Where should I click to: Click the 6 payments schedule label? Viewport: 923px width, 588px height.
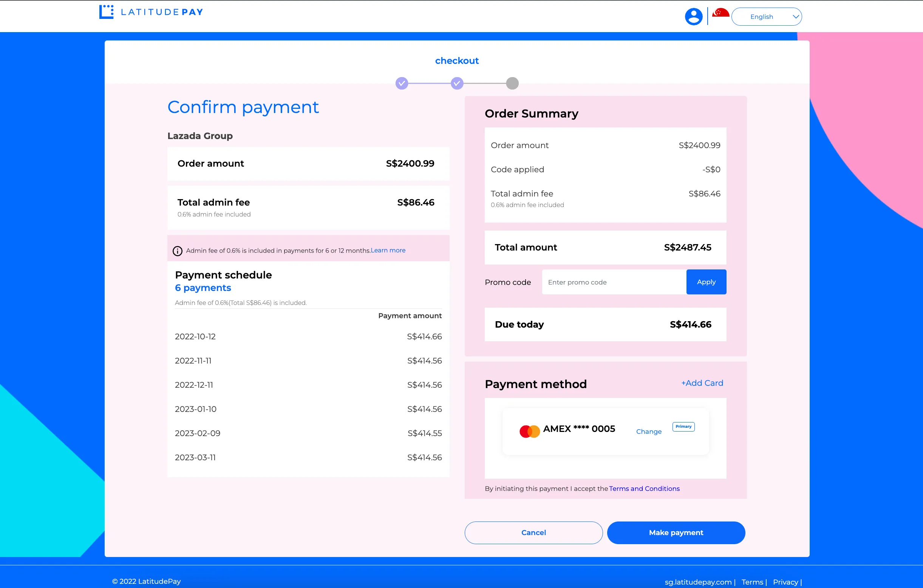[x=203, y=288]
